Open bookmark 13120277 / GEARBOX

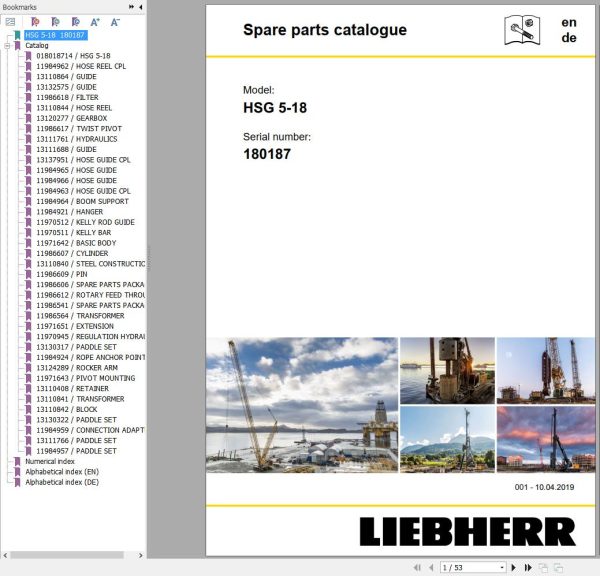click(72, 118)
